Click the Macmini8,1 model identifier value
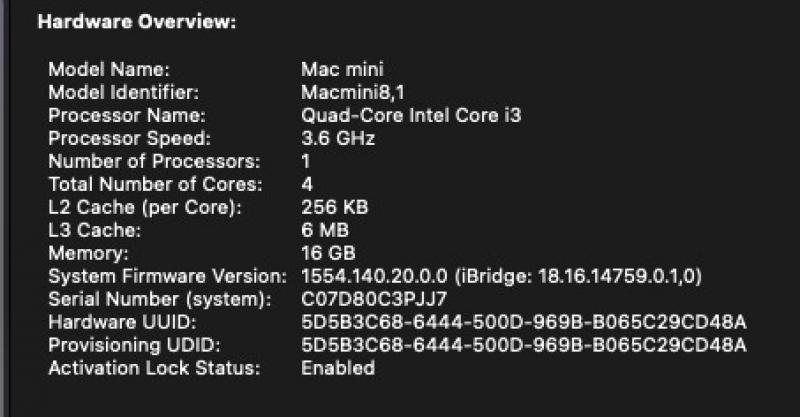 click(x=353, y=92)
